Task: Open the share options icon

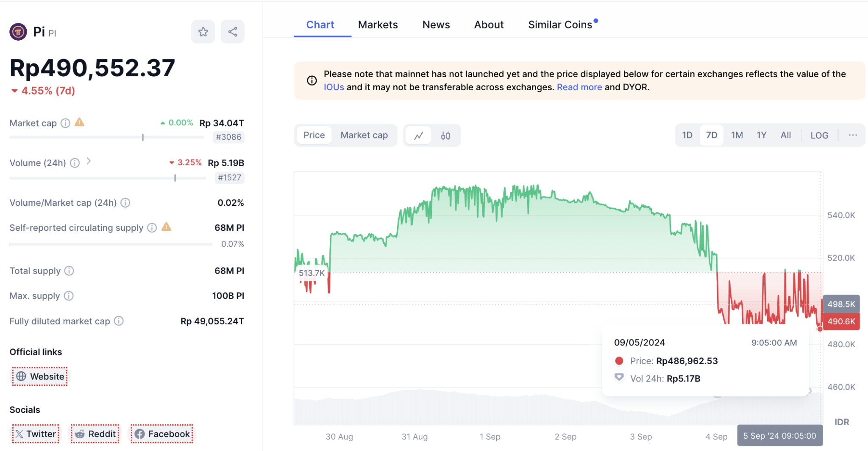Action: click(x=232, y=31)
